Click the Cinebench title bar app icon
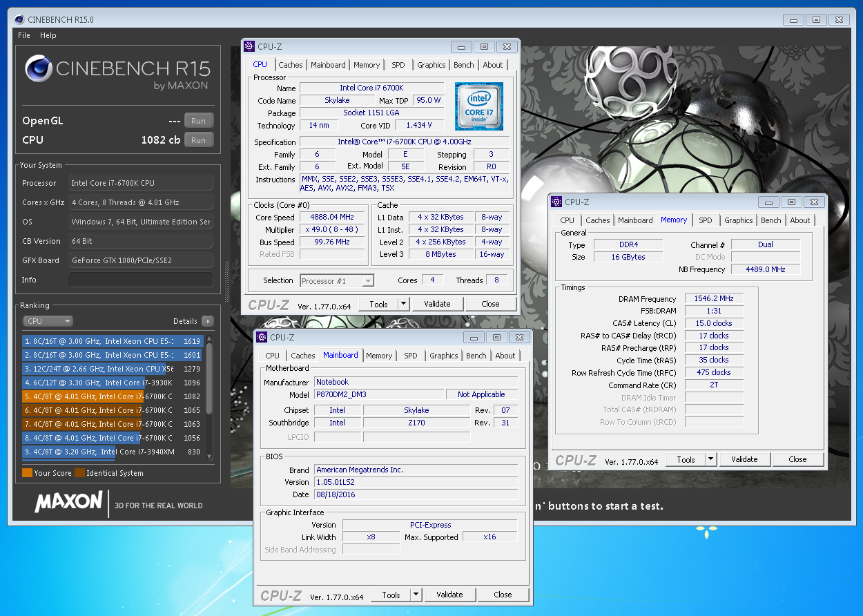Viewport: 863px width, 616px height. coord(19,20)
